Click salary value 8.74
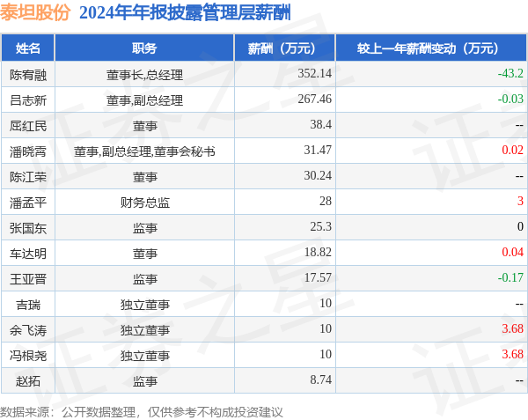The width and height of the screenshot is (528, 420). click(321, 379)
